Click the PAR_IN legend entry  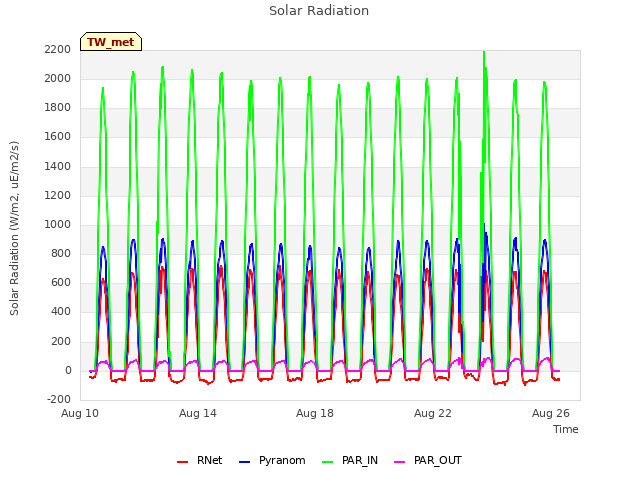pyautogui.click(x=350, y=461)
